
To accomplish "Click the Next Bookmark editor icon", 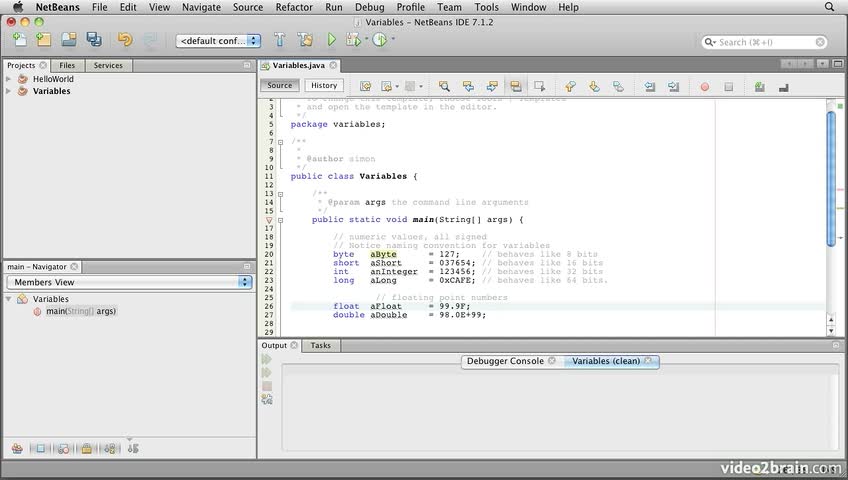I will (x=594, y=86).
